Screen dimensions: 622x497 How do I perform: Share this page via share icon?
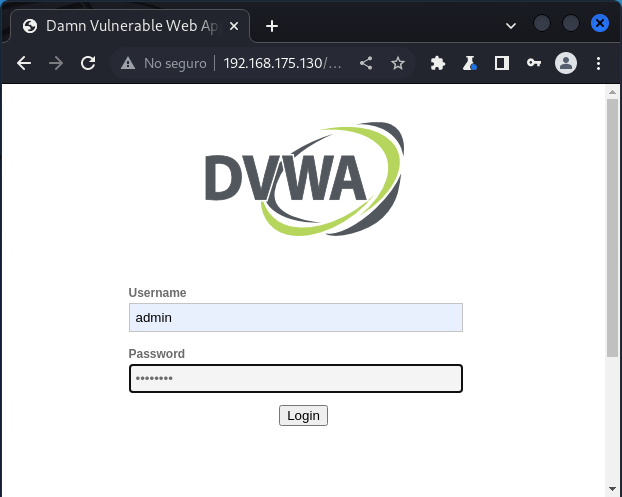[366, 63]
